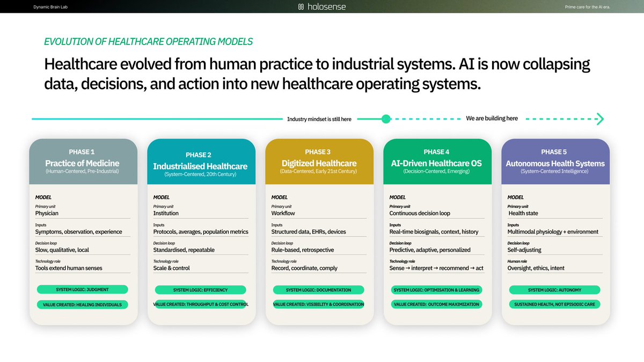Select the Phase 5 Autonomous Health Systems header

click(555, 161)
